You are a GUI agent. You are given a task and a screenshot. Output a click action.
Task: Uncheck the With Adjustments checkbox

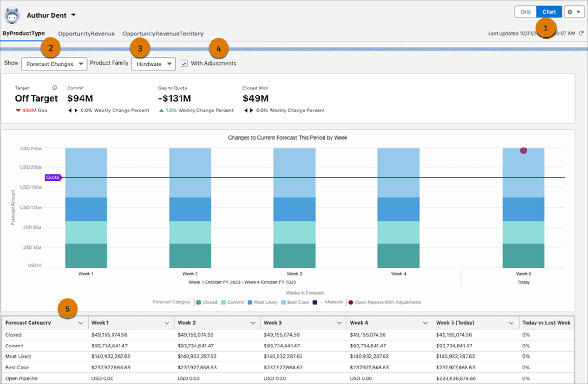[184, 63]
